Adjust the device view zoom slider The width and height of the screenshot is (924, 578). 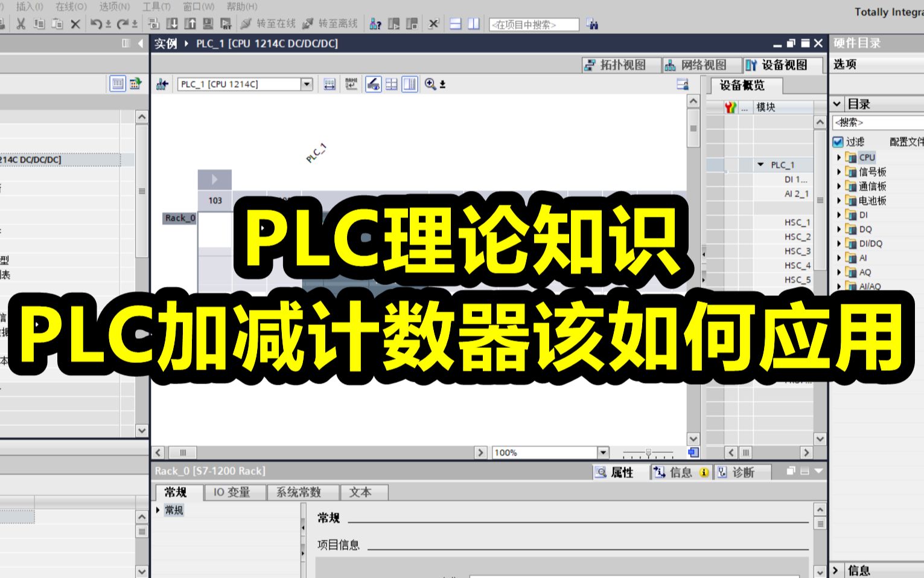648,452
